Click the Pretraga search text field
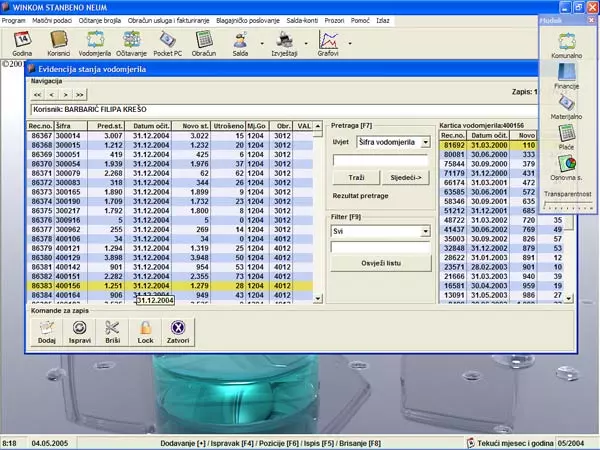600x450 pixels. click(x=380, y=159)
